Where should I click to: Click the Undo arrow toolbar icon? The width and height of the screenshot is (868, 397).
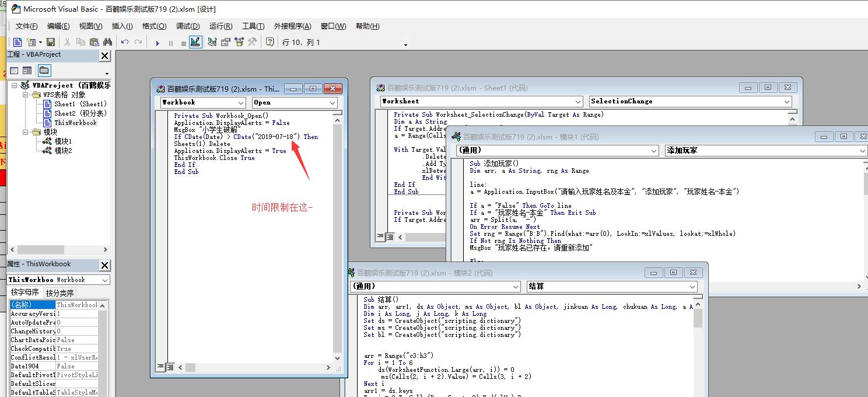[x=125, y=42]
